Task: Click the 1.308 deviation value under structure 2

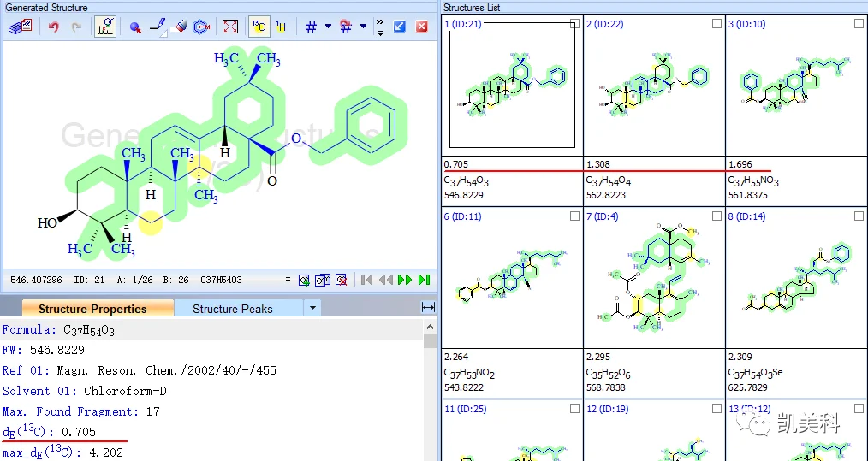Action: point(597,164)
